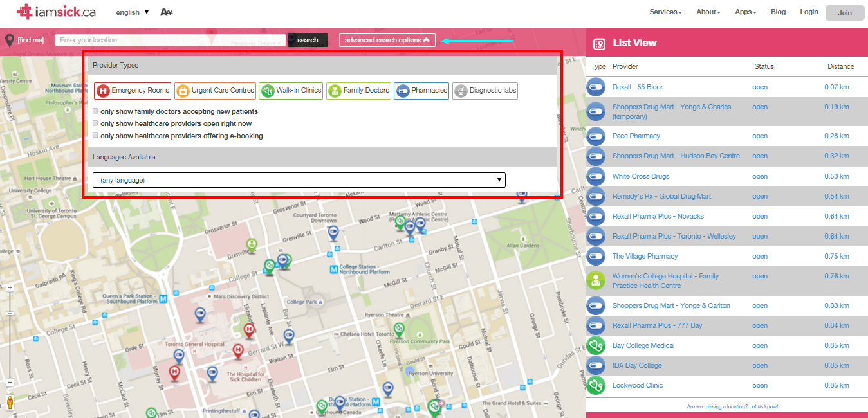Screen dimensions: 868x418
Task: Open the IDA Bay College listing
Action: 637,365
